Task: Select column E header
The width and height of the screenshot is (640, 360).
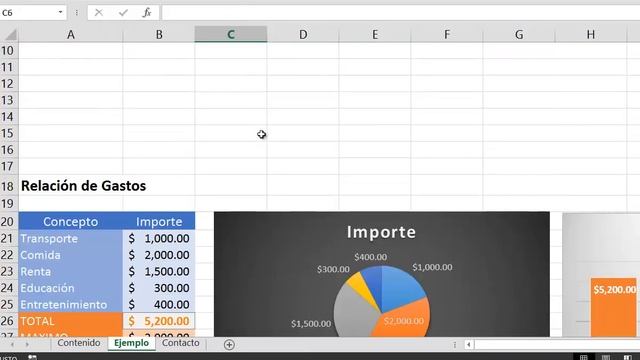Action: tap(375, 34)
